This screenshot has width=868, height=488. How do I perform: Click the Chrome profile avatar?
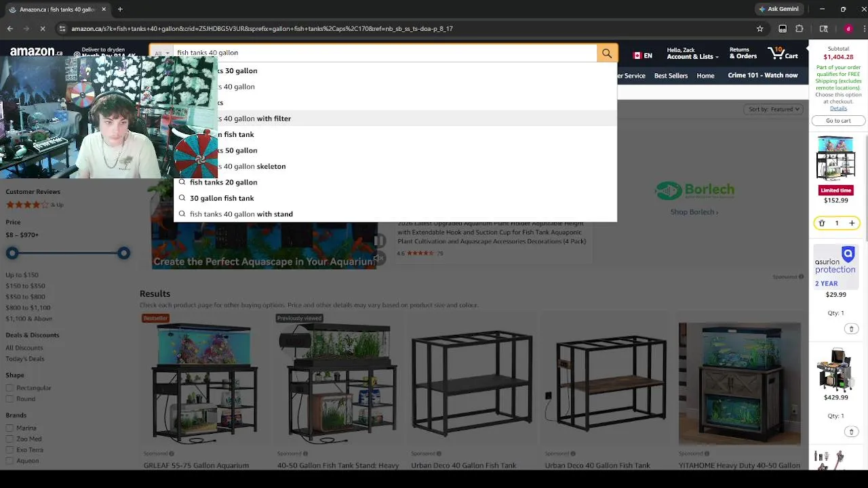pyautogui.click(x=848, y=28)
